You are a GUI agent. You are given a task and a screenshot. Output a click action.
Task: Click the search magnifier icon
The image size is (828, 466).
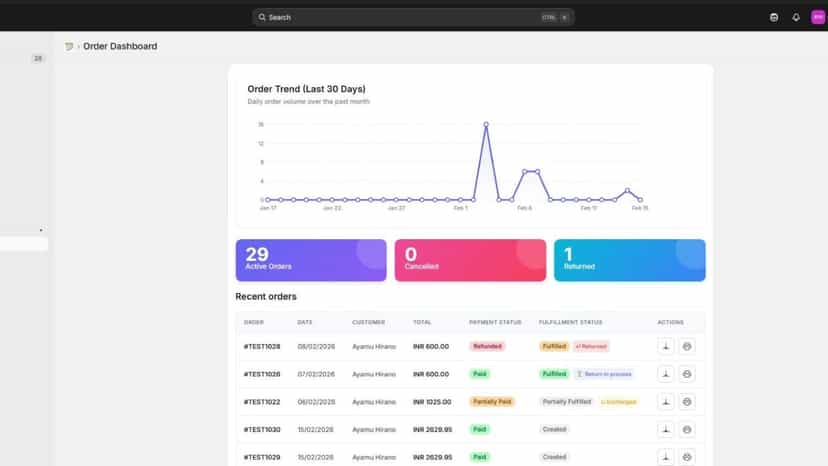[x=262, y=17]
